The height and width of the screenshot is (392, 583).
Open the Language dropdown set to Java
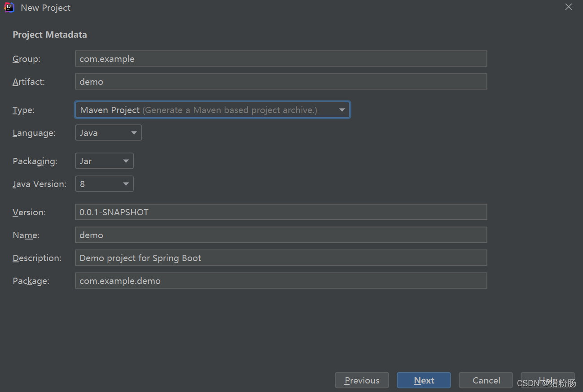click(108, 133)
